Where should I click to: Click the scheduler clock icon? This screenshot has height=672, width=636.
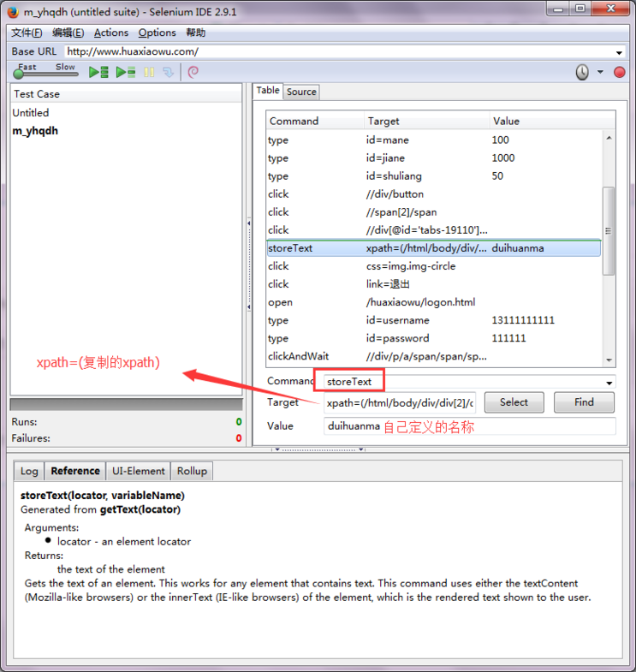[582, 72]
